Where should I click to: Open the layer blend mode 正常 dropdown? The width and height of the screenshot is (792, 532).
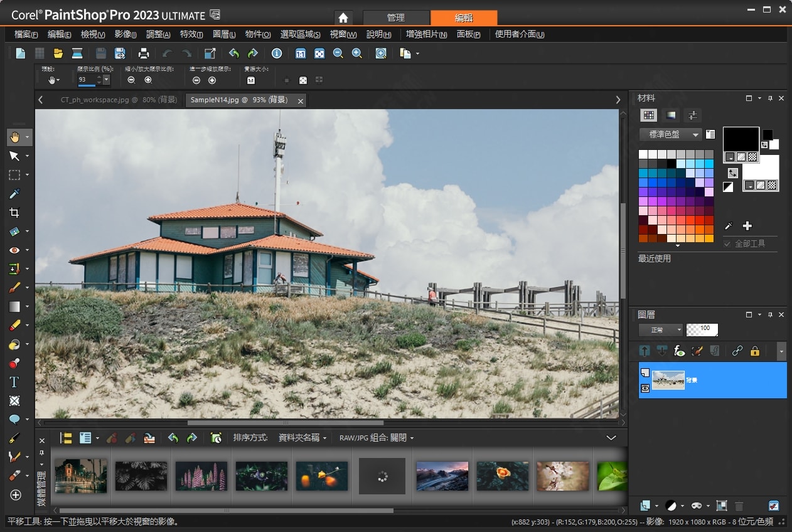[x=660, y=330]
